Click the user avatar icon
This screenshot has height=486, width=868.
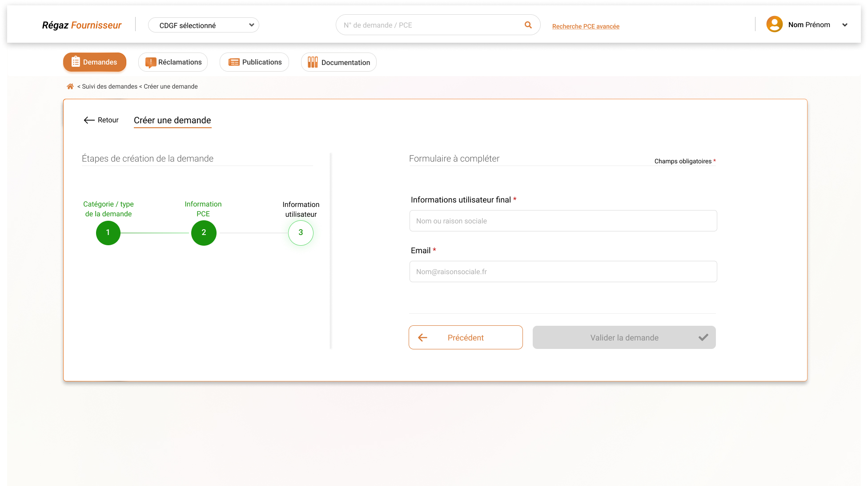[x=774, y=24]
